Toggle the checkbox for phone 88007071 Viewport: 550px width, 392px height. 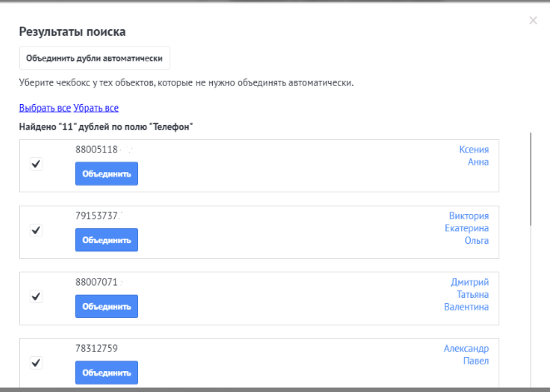[x=36, y=296]
